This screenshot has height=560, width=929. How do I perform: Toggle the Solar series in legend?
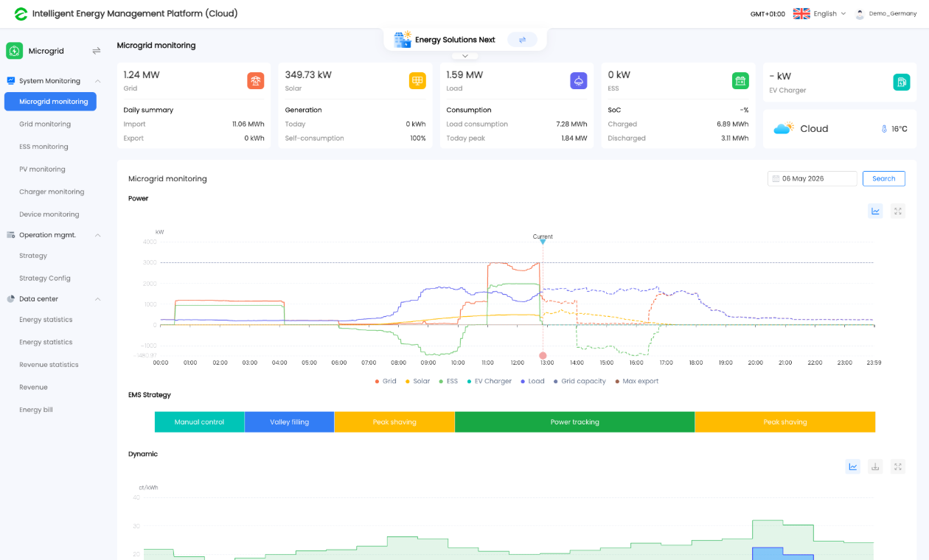417,382
